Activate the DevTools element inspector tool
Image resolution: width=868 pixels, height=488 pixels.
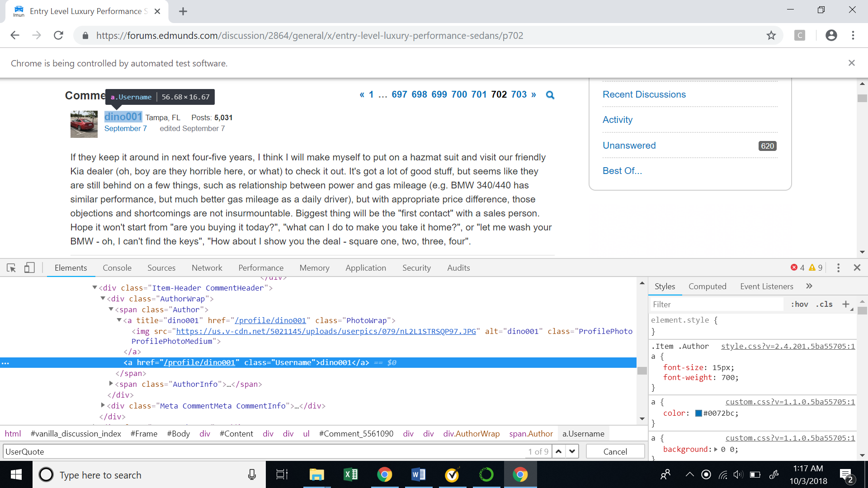11,268
